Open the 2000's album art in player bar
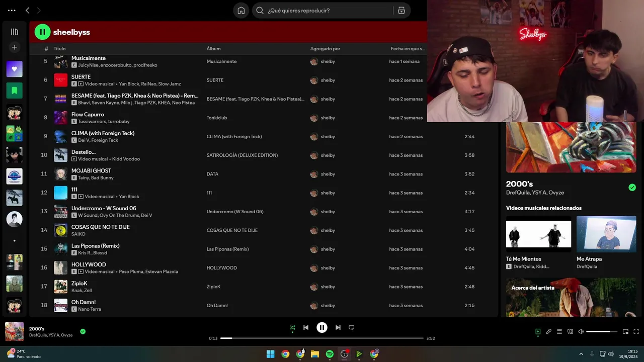The width and height of the screenshot is (644, 362). tap(14, 332)
